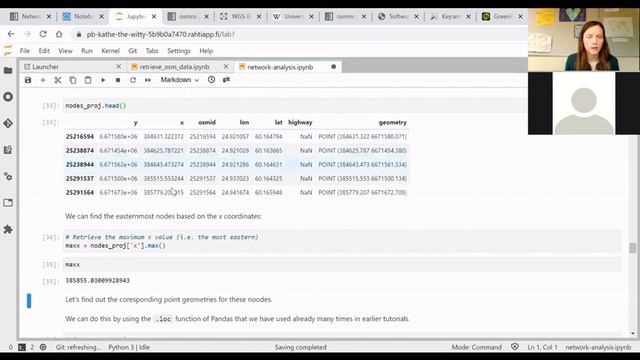Screen dimensions: 640x360
Task: Restart the kernel with the circular arrow
Action: 133,80
